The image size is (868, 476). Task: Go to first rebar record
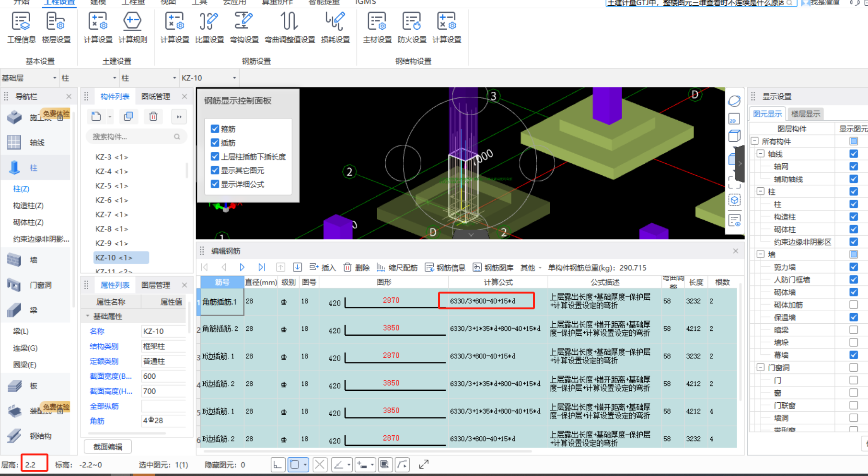205,267
